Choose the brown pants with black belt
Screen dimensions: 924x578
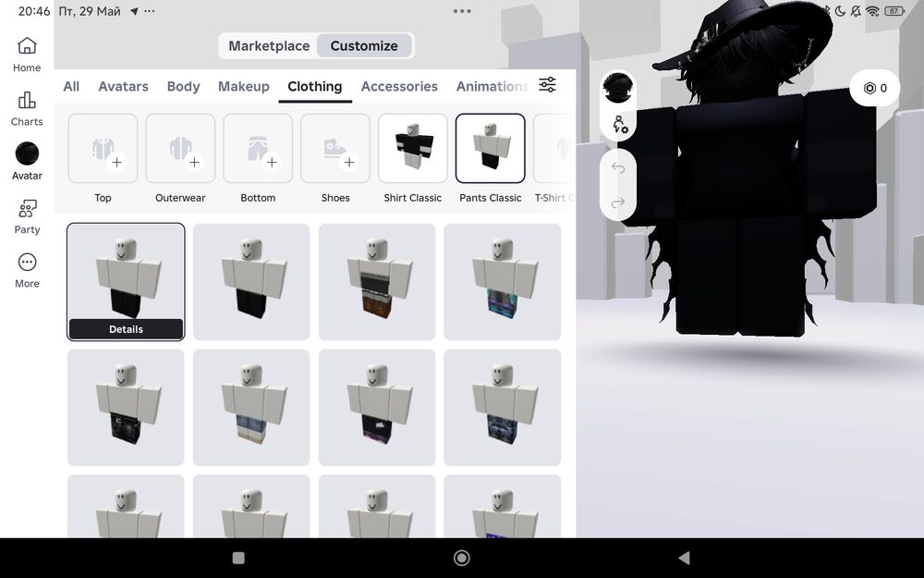click(x=377, y=282)
